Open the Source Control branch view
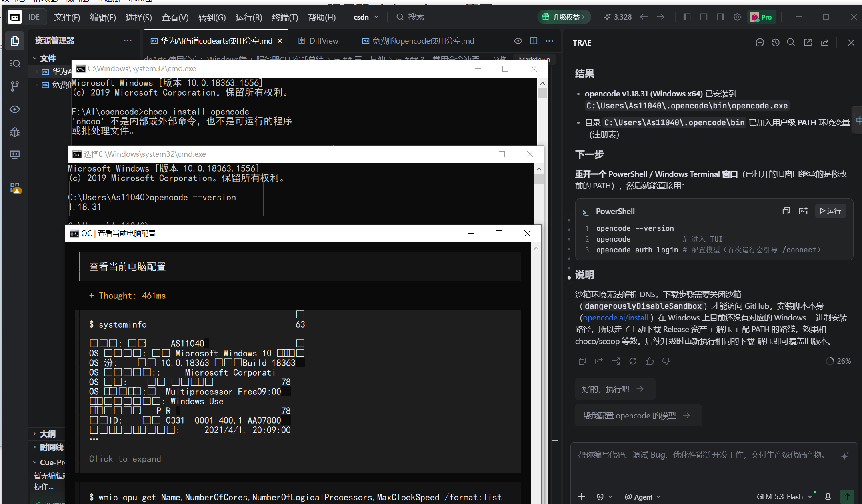Screen dimensions: 862x504 tap(15, 86)
